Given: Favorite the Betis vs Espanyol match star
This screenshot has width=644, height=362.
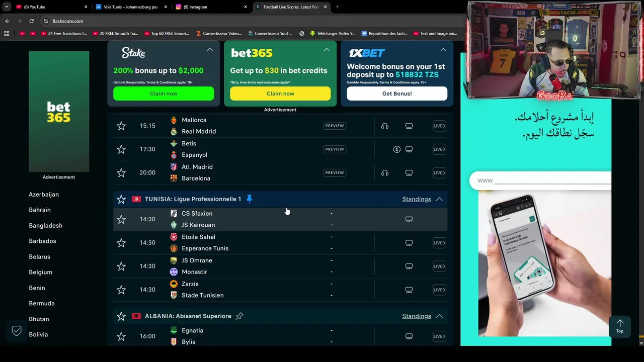Looking at the screenshot, I should click(x=121, y=149).
